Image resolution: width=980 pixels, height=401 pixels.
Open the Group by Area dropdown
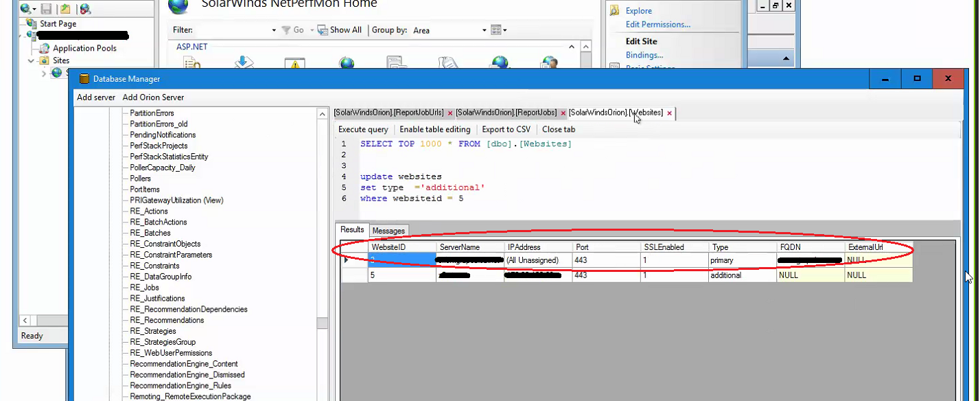pyautogui.click(x=485, y=30)
